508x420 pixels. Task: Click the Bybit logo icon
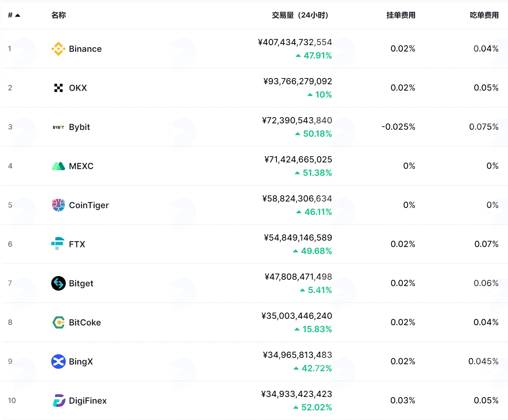click(x=58, y=127)
